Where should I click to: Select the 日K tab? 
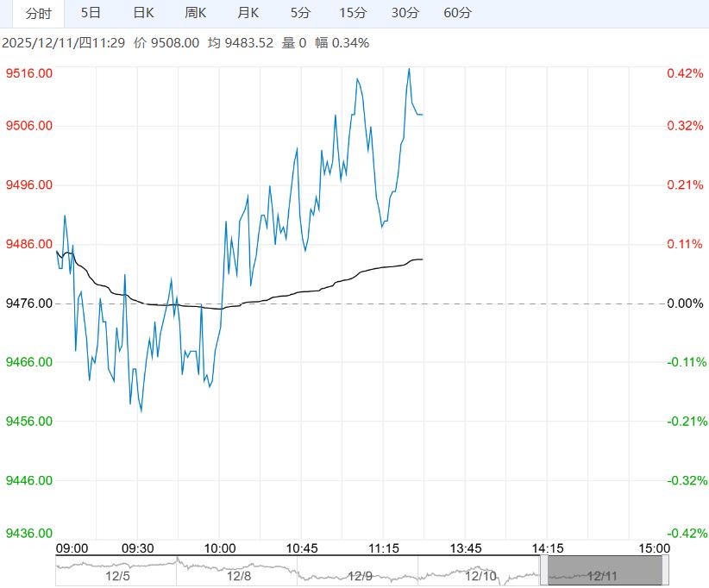143,13
